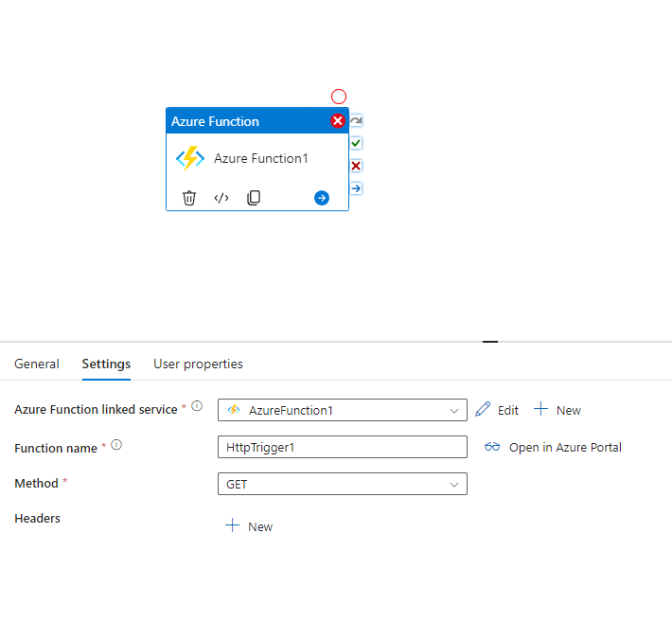Click the panel resize handle bar
The width and height of the screenshot is (672, 622).
click(490, 342)
